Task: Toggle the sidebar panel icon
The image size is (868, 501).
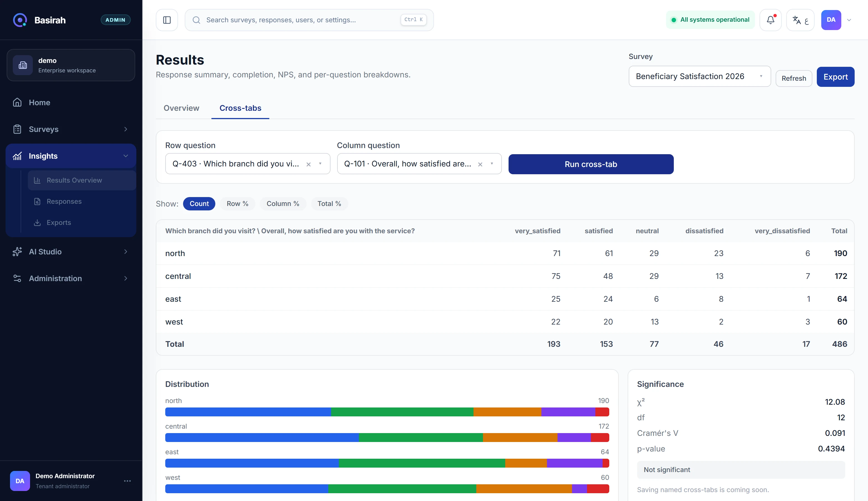Action: tap(167, 20)
